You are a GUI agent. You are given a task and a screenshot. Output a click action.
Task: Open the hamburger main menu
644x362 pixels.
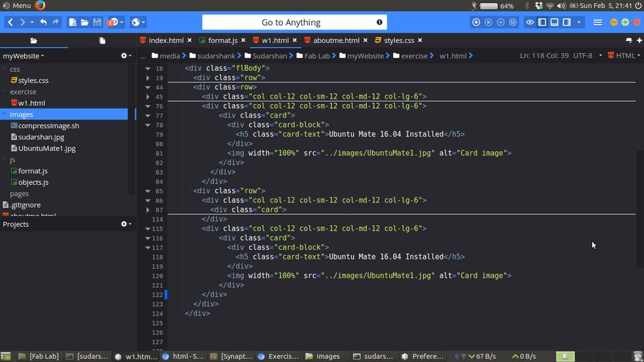pyautogui.click(x=597, y=23)
